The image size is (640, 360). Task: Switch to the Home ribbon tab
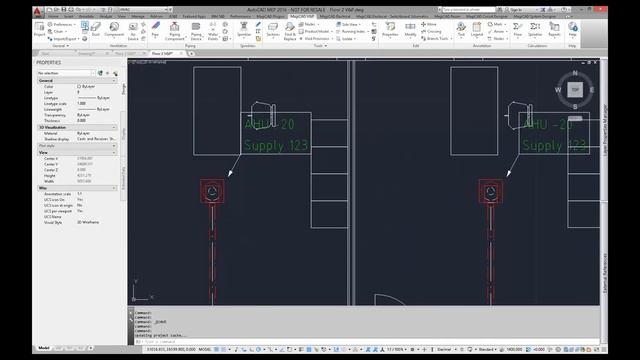[x=53, y=17]
